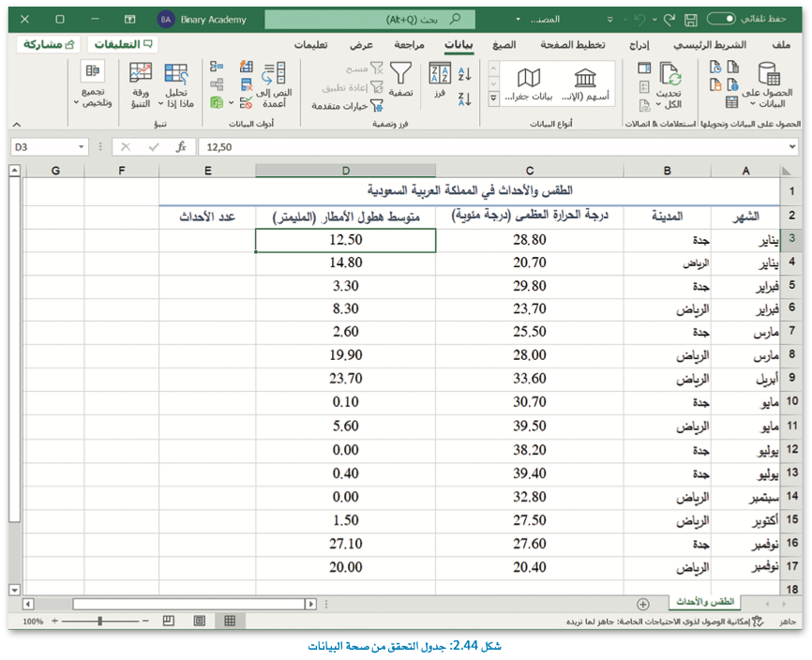Open the Name Box dropdown arrow

click(82, 147)
